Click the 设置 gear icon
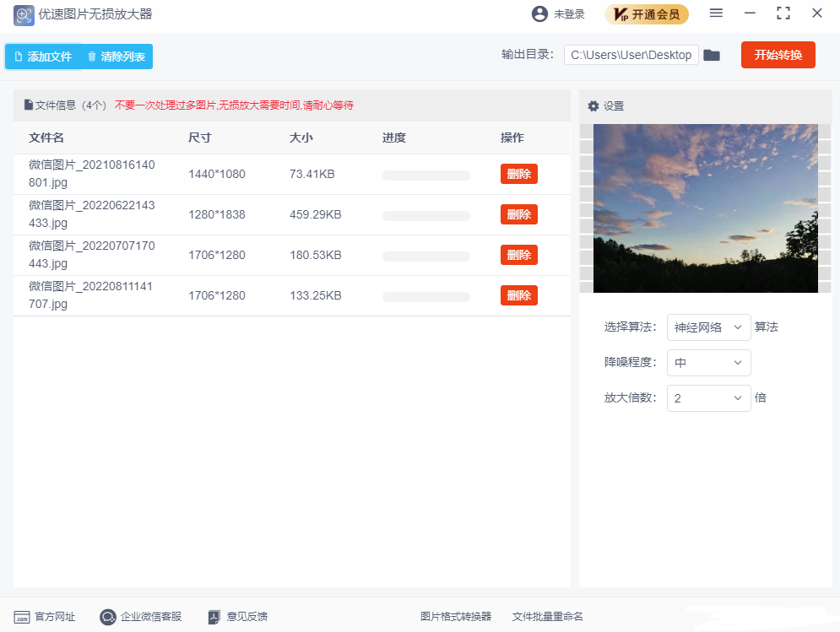This screenshot has width=840, height=632. 593,105
